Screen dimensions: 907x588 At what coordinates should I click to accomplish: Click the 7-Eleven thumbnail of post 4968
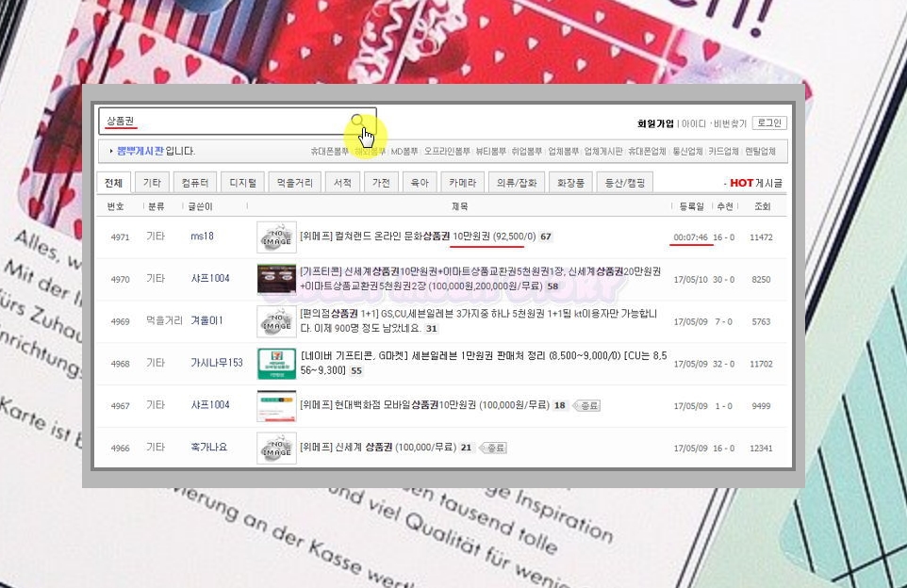(x=276, y=364)
